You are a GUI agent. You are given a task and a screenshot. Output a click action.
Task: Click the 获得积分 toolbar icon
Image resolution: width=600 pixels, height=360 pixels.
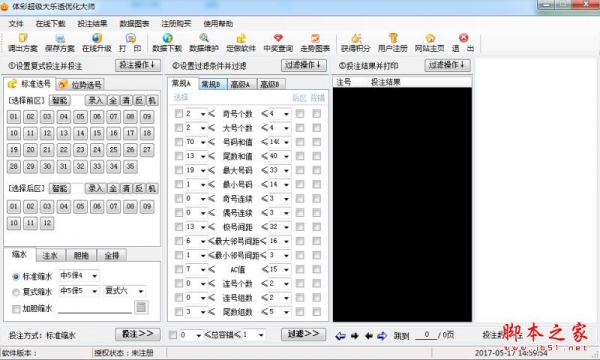(x=356, y=43)
